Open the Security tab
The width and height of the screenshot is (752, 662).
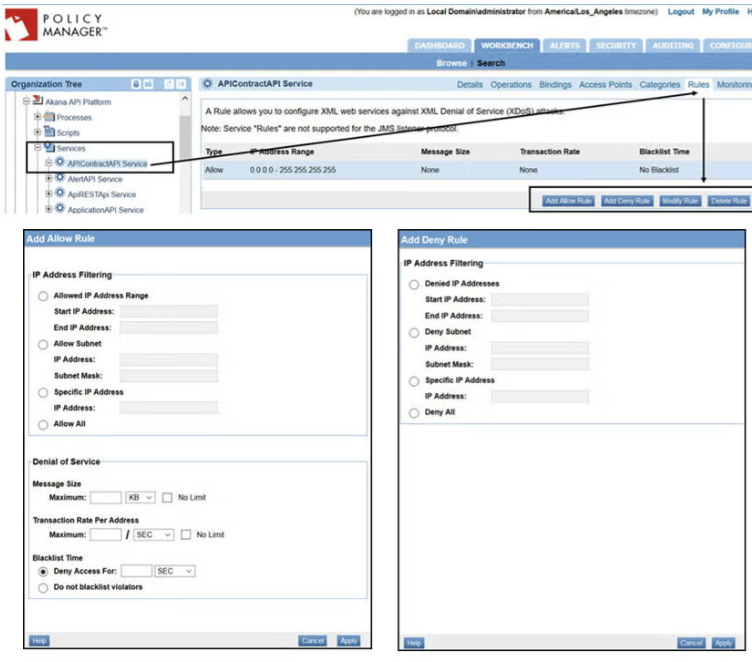pyautogui.click(x=616, y=46)
